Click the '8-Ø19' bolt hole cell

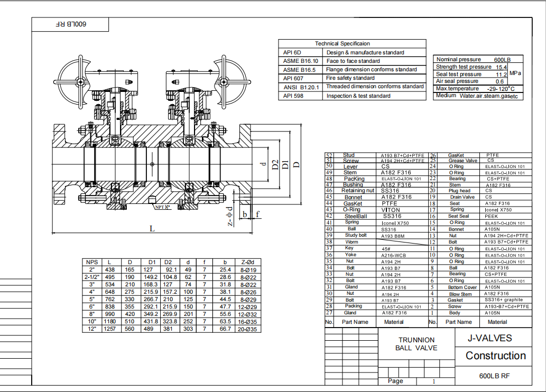click(248, 270)
